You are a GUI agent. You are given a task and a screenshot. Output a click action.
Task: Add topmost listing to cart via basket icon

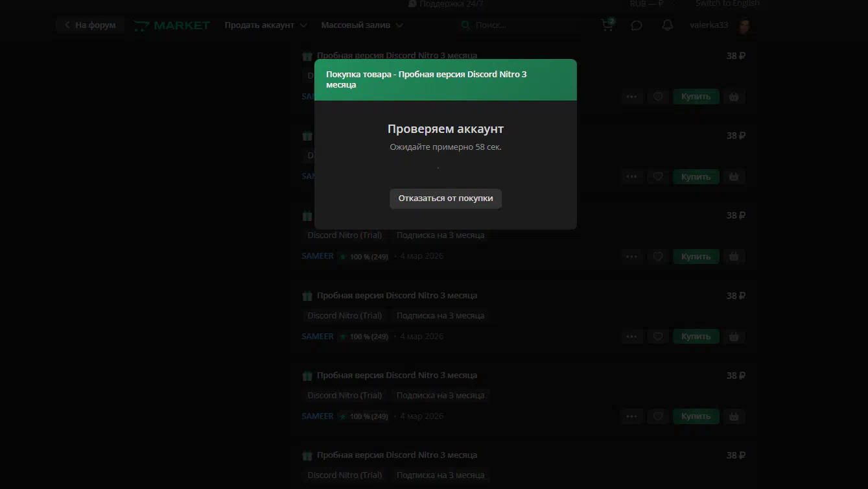coord(734,97)
